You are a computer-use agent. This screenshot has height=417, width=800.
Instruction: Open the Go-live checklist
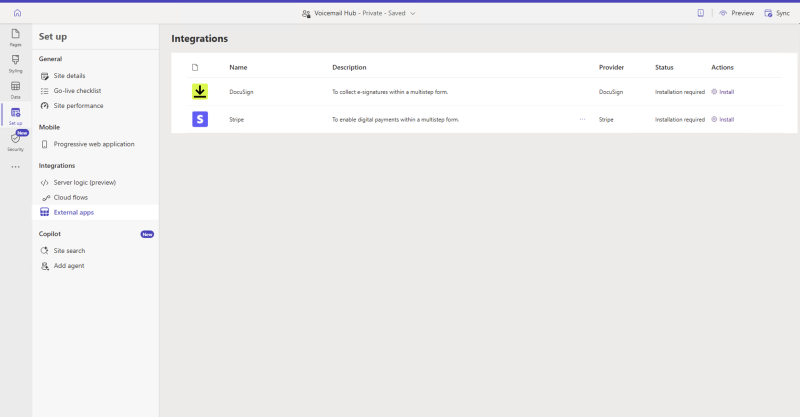point(78,91)
